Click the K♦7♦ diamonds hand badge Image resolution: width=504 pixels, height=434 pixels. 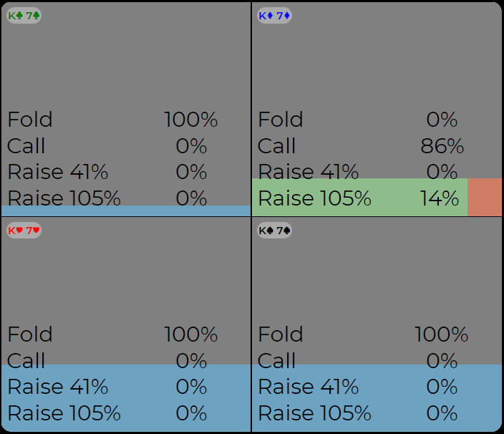[274, 15]
